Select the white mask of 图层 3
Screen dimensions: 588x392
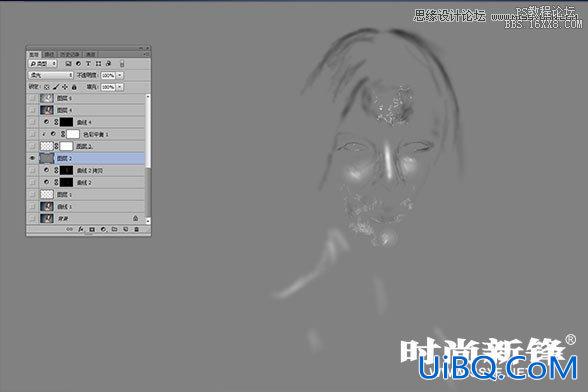[x=66, y=146]
